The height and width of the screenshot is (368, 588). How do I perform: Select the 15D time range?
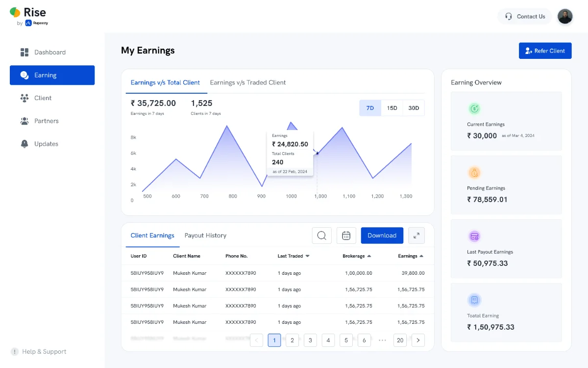[x=392, y=108]
